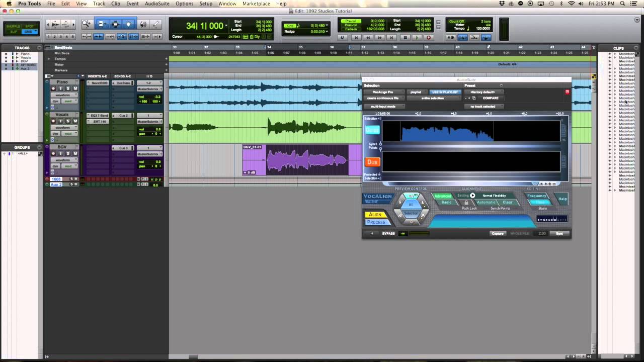Viewport: 644px width, 362px height.
Task: Click the COMPARE button
Action: (491, 98)
